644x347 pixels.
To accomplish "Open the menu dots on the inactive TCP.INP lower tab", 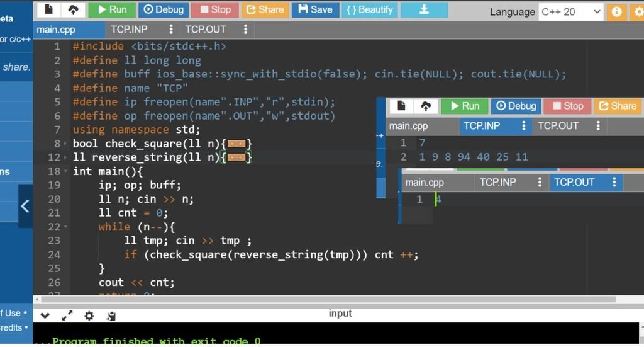I will click(540, 182).
